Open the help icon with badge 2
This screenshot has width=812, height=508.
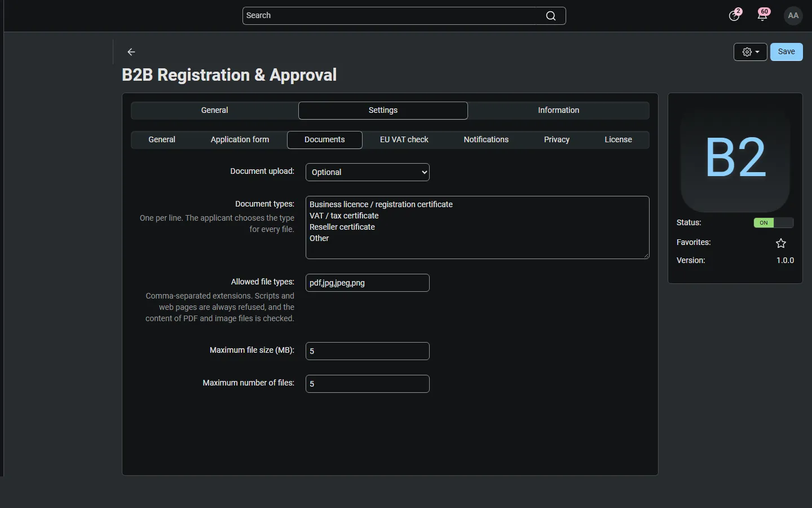734,15
